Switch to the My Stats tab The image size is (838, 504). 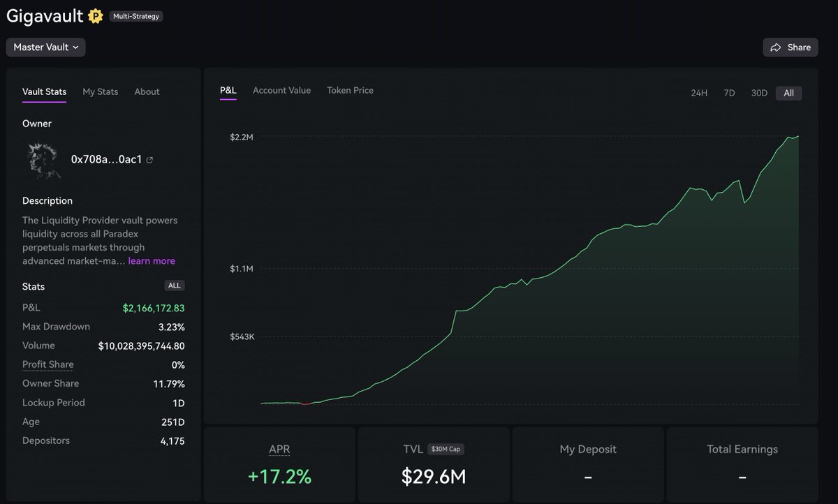pyautogui.click(x=100, y=91)
